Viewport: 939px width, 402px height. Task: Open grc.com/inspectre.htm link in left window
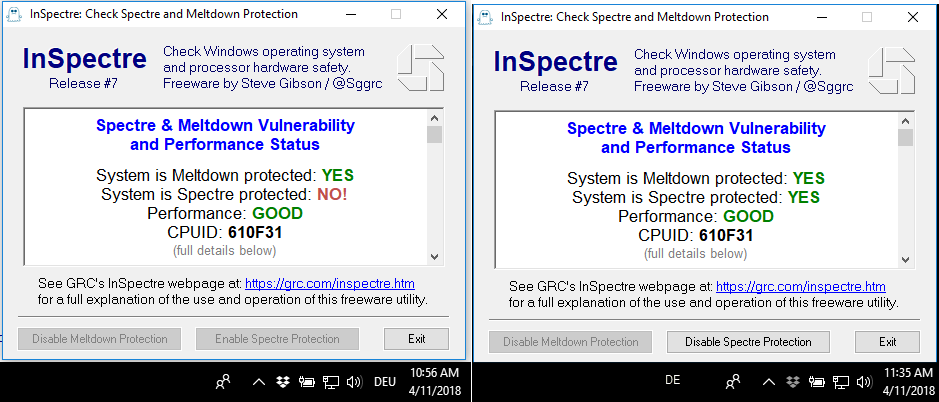329,283
